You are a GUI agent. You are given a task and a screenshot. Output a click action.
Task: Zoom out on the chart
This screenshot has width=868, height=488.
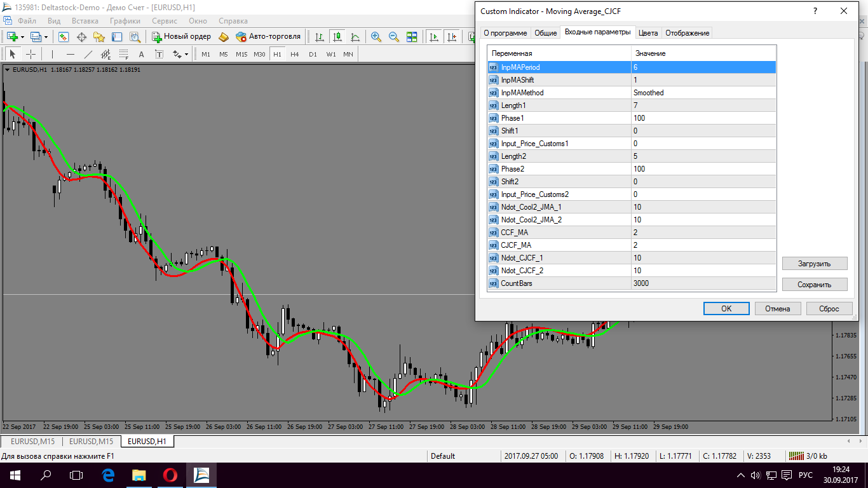394,37
